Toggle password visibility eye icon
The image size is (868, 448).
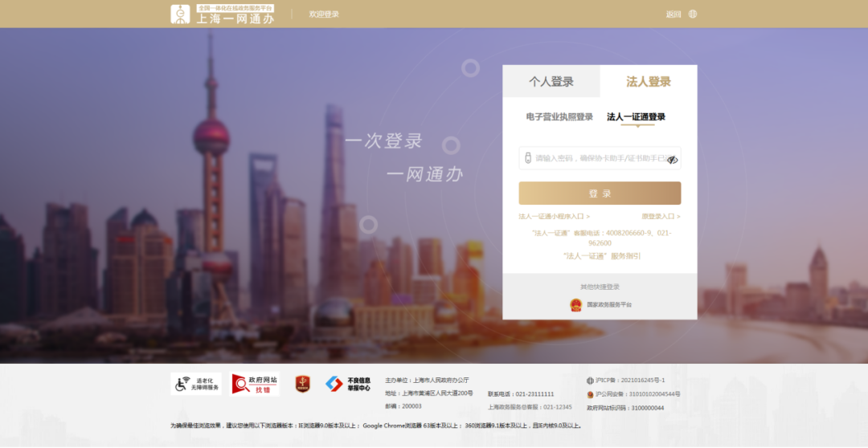coord(672,159)
